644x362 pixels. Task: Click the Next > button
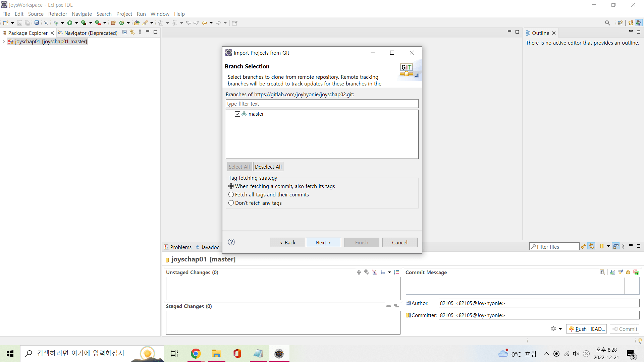(323, 242)
